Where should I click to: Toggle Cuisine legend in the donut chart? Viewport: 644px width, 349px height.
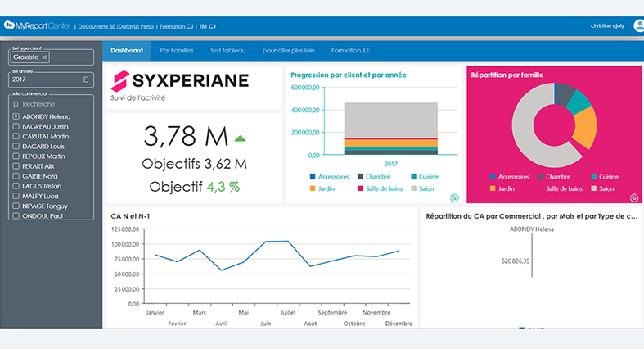(x=605, y=176)
